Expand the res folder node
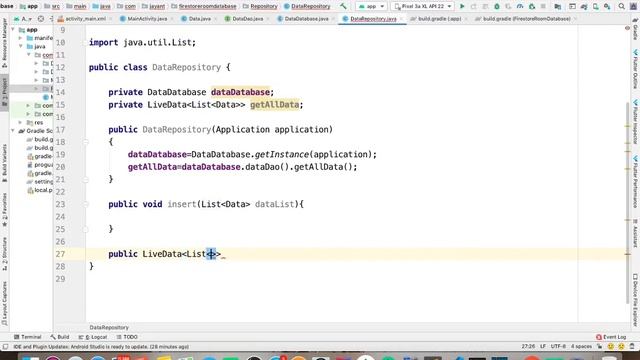The image size is (640, 360). point(20,122)
